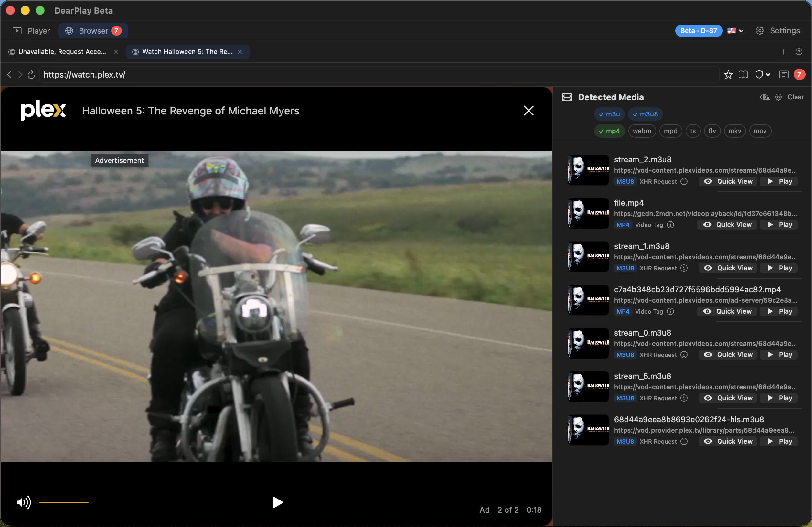Show info for 68d44a9eea8b8693e0262f24-hls.m3u8

click(684, 442)
